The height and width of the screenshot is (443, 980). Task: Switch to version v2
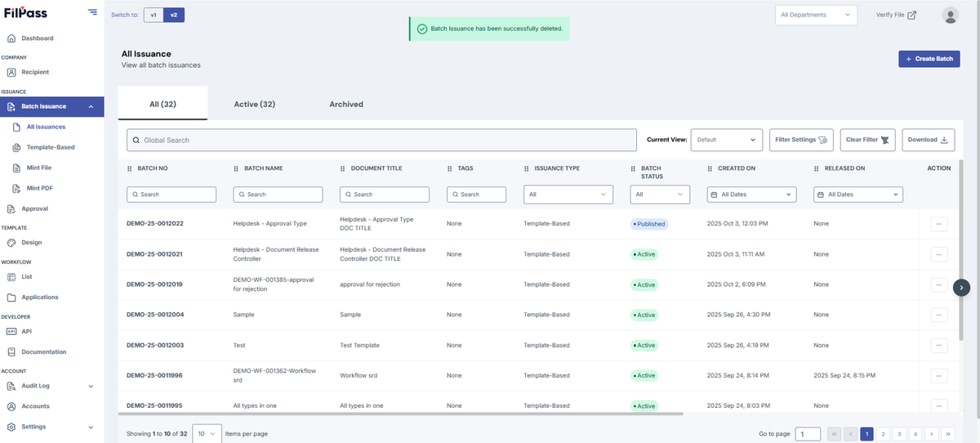pos(174,15)
